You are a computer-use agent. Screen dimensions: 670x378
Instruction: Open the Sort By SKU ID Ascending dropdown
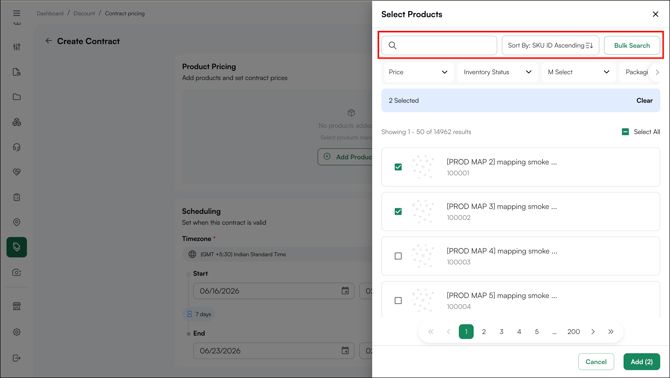[550, 45]
